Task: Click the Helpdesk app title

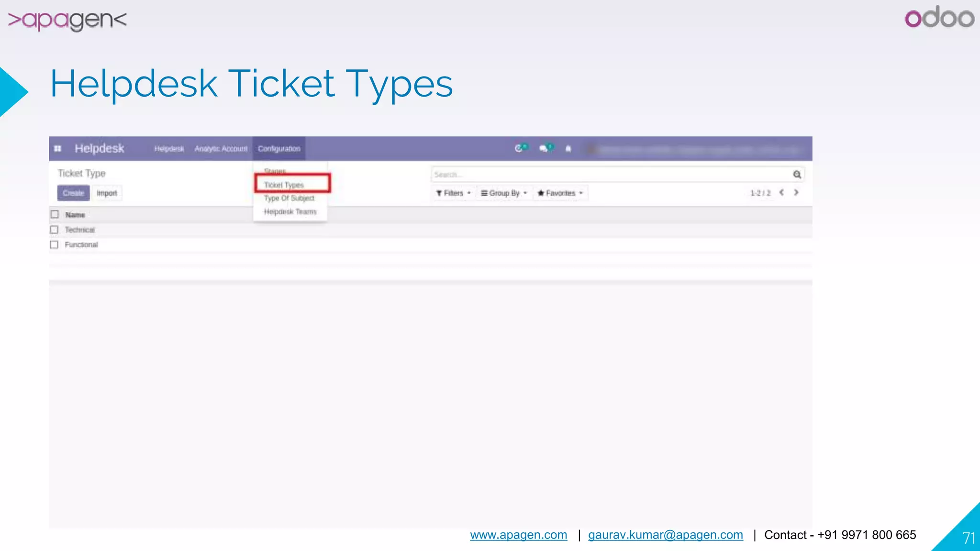Action: pyautogui.click(x=99, y=148)
